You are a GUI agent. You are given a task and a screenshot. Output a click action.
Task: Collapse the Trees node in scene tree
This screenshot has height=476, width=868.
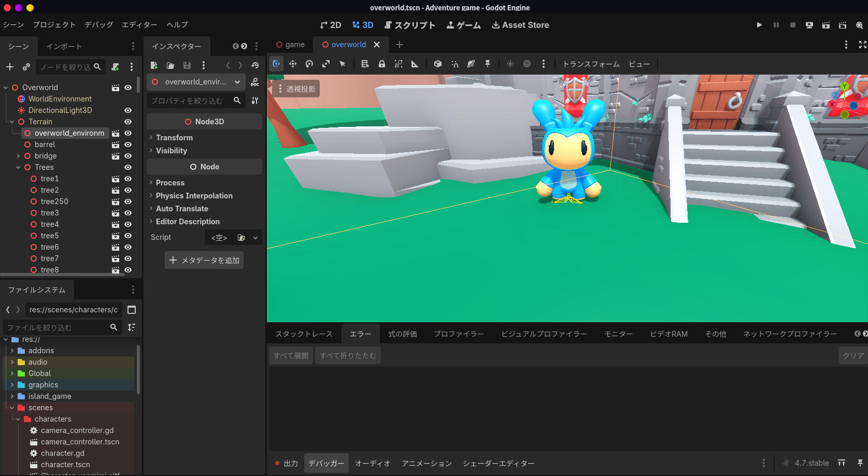[x=18, y=167]
